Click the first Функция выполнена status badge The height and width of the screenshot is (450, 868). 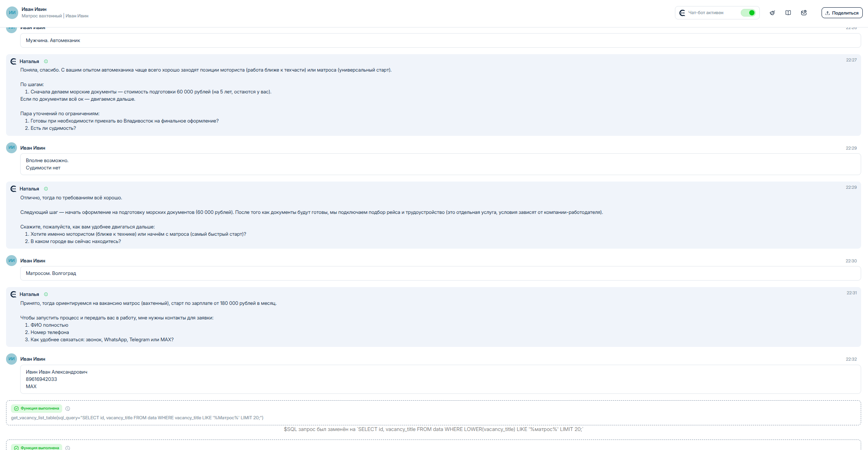37,408
